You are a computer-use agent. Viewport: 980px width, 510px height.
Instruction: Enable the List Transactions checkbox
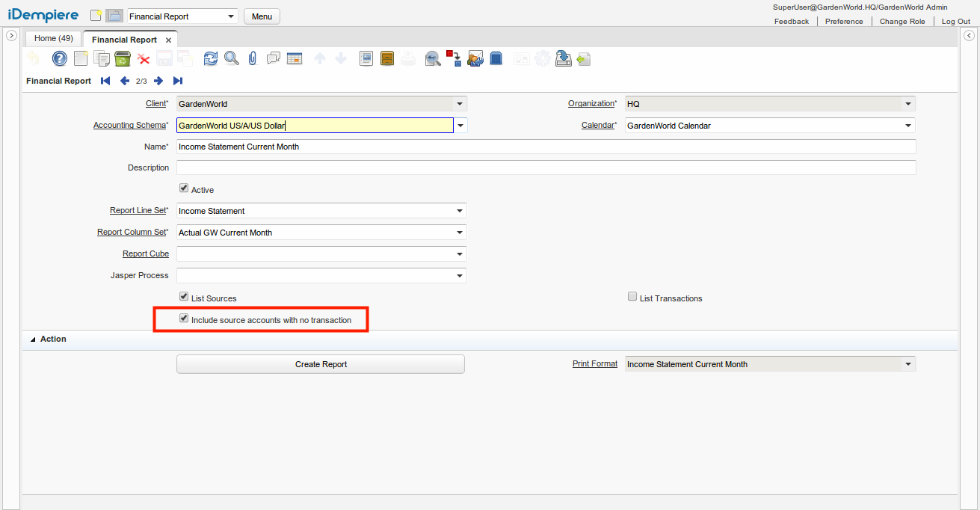632,298
